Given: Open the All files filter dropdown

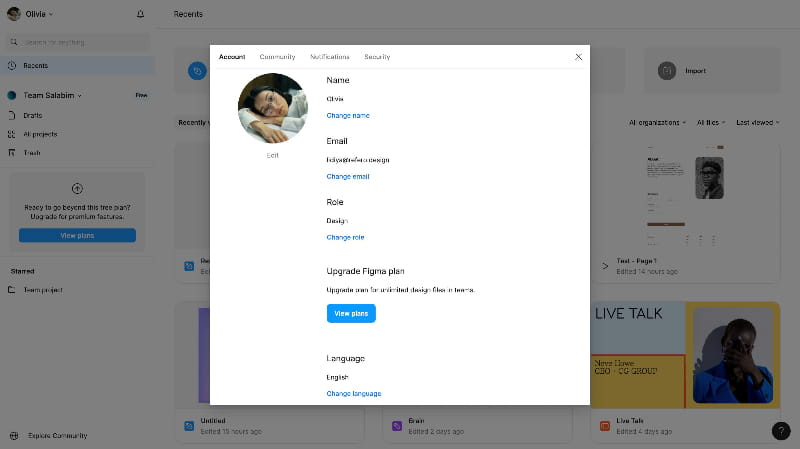Looking at the screenshot, I should (711, 122).
